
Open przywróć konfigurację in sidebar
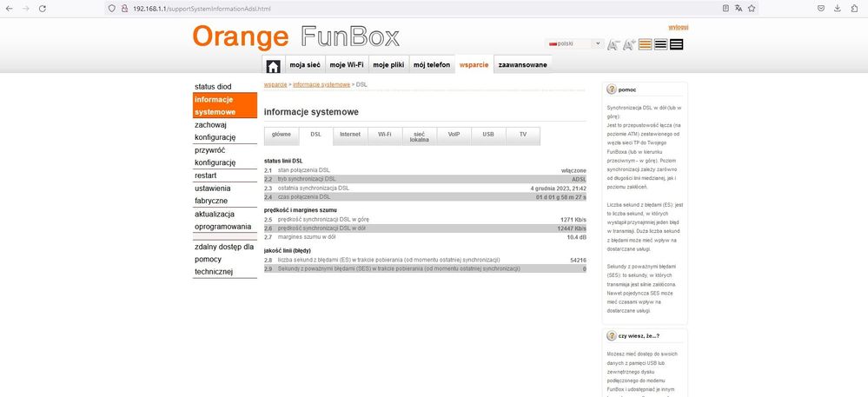click(x=225, y=156)
